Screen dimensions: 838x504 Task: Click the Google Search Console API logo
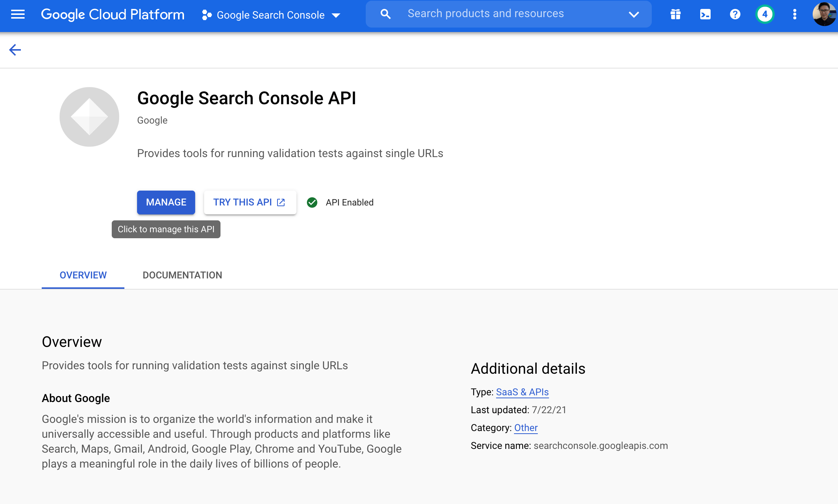click(89, 117)
